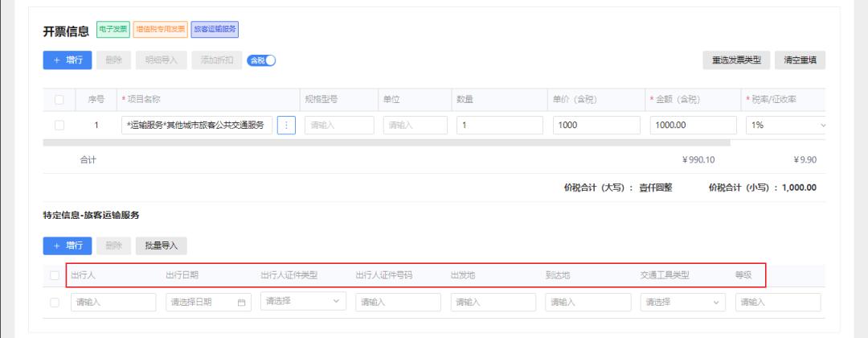The height and width of the screenshot is (338, 868).
Task: Click the 添加折扣 button
Action: [216, 60]
